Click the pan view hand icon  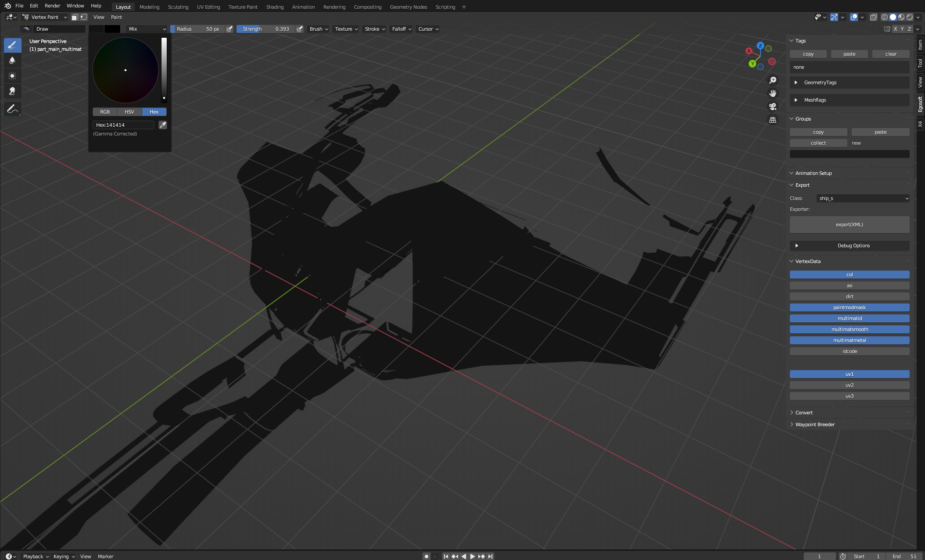773,93
